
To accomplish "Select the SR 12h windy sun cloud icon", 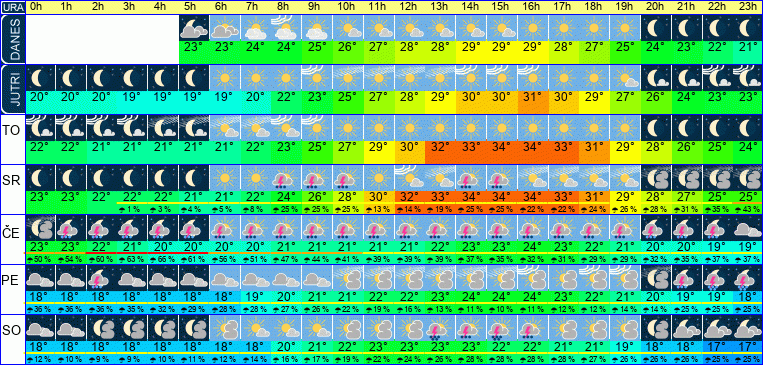I will (x=410, y=178).
